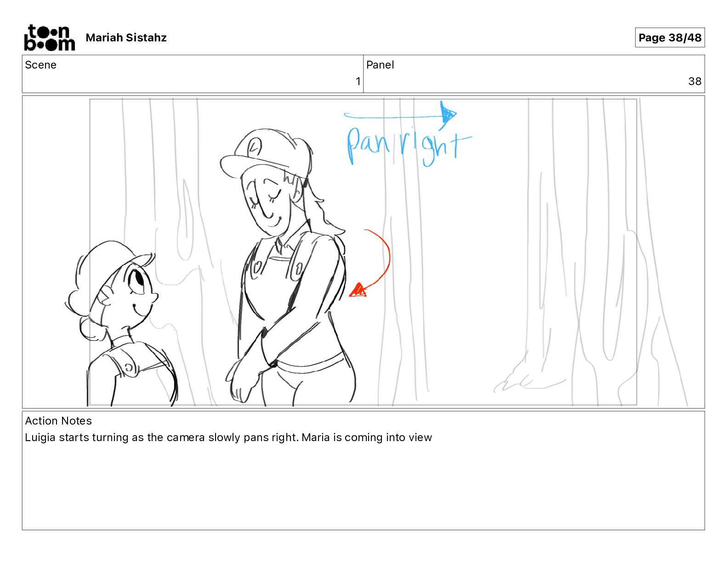This screenshot has height=563, width=728.
Task: Click the storyboard panel drawing thumbnail
Action: click(363, 252)
